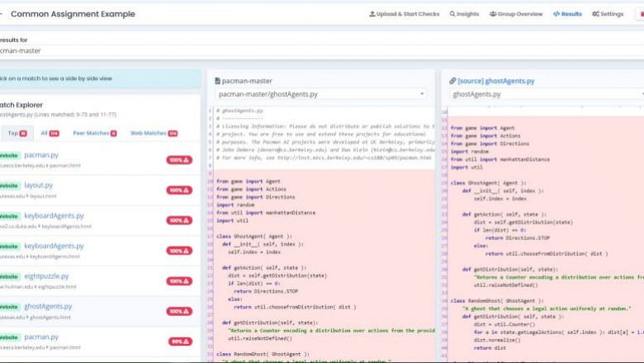Click the 'import util' line in left code pane

click(x=232, y=220)
